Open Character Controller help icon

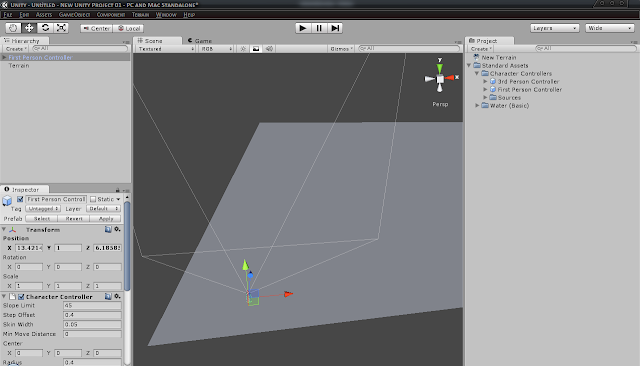[108, 296]
